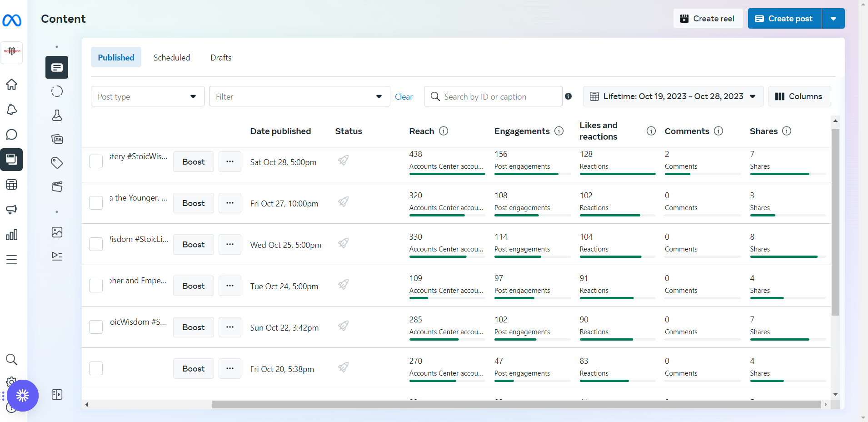Open the Filter dropdown
The height and width of the screenshot is (422, 868).
coord(299,96)
